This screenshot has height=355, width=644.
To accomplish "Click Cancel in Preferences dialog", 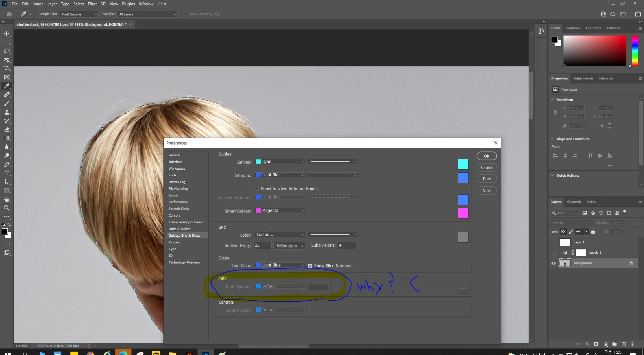I will [487, 168].
